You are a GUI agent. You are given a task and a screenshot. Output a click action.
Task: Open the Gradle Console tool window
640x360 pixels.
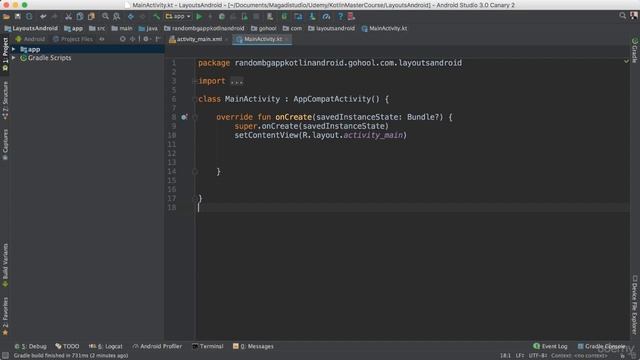tap(602, 347)
